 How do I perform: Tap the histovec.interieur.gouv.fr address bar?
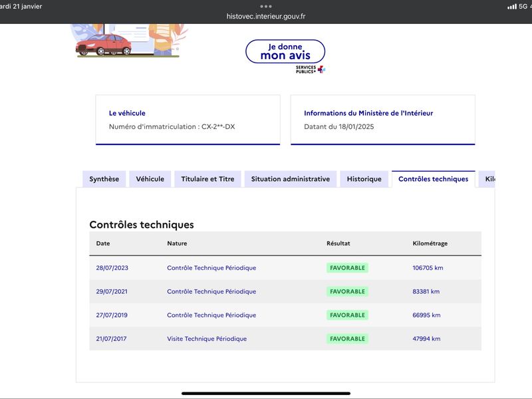point(266,16)
